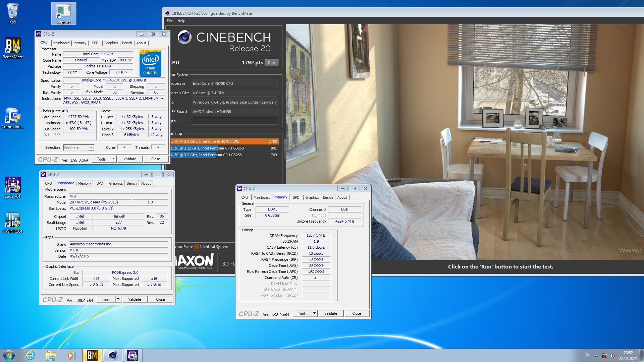Switch to SPD tab in top CPU-Z window
The height and width of the screenshot is (362, 644).
[95, 43]
